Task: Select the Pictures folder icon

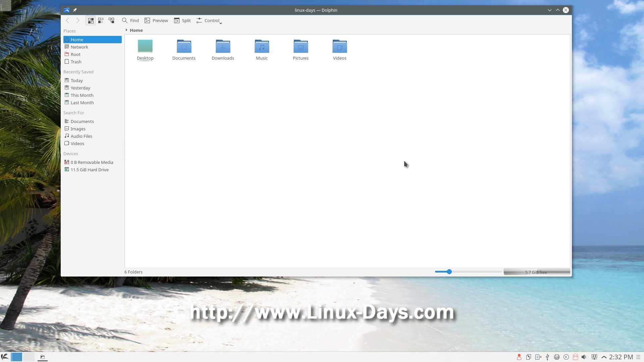Action: point(301,46)
